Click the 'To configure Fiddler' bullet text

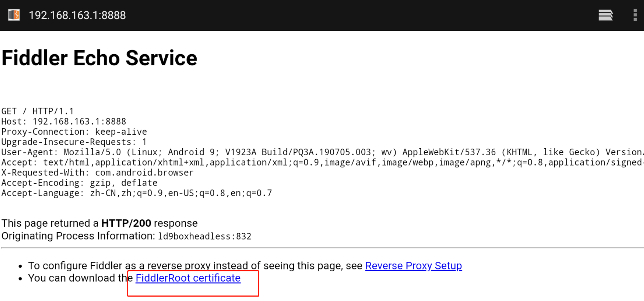[x=196, y=265]
